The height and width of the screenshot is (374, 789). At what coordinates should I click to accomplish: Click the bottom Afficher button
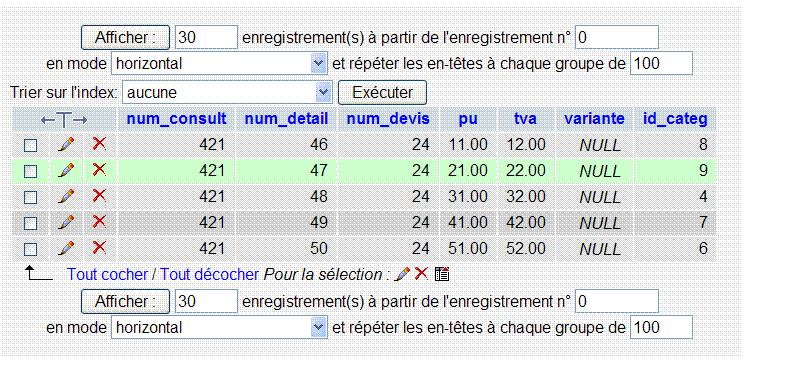(x=125, y=301)
